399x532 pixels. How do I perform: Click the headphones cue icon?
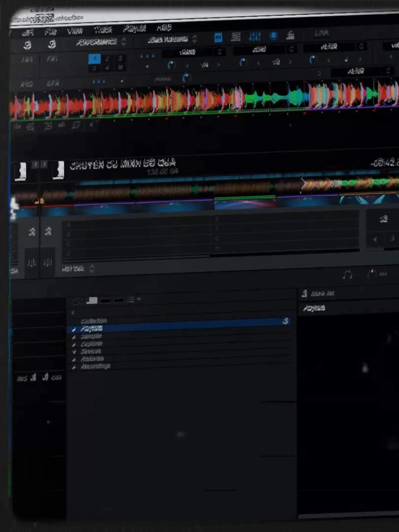[347, 275]
